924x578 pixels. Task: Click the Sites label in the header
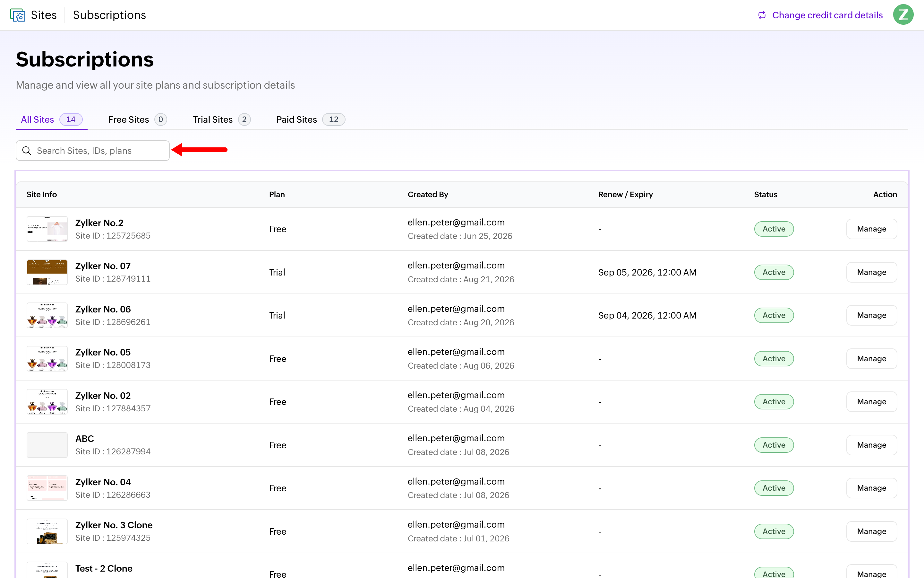[x=44, y=15]
